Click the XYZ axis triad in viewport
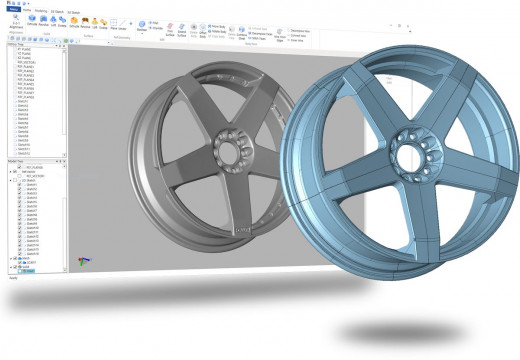 (84, 260)
